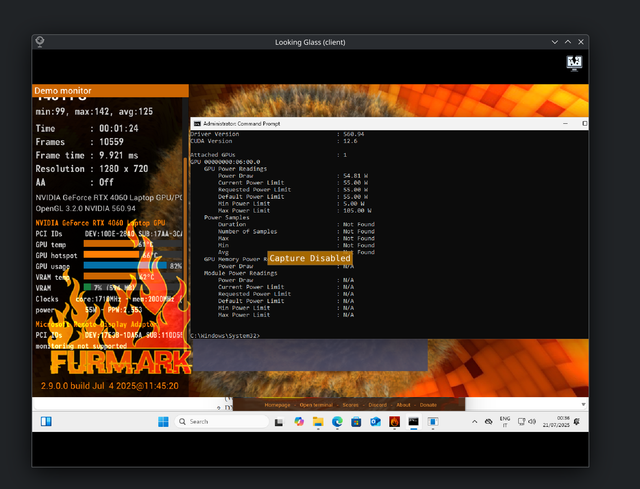
Task: Click 'Time : 00:01:24' in Demo monitor
Action: pos(87,128)
